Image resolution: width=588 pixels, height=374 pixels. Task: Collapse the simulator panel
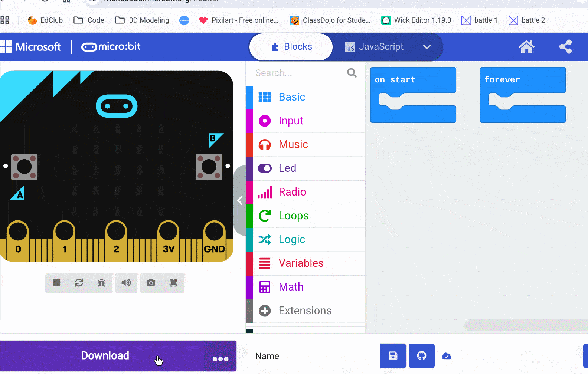240,200
